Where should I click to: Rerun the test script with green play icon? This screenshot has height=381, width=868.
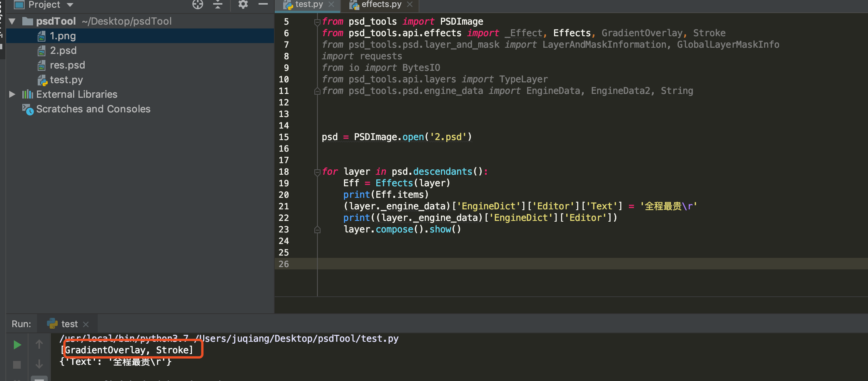pyautogui.click(x=17, y=344)
